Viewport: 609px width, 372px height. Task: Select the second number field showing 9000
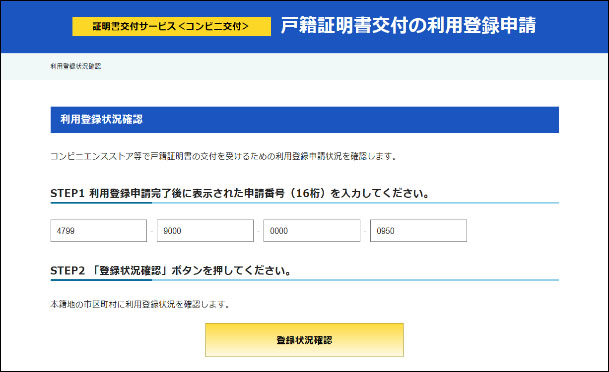point(205,231)
